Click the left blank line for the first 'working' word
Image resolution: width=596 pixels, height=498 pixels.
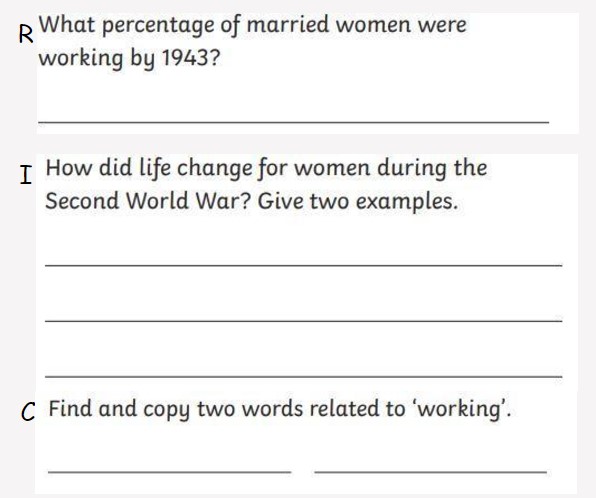click(170, 472)
